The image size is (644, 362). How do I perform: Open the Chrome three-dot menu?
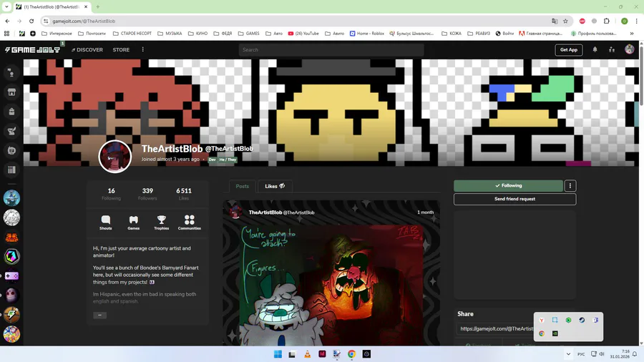coord(637,21)
